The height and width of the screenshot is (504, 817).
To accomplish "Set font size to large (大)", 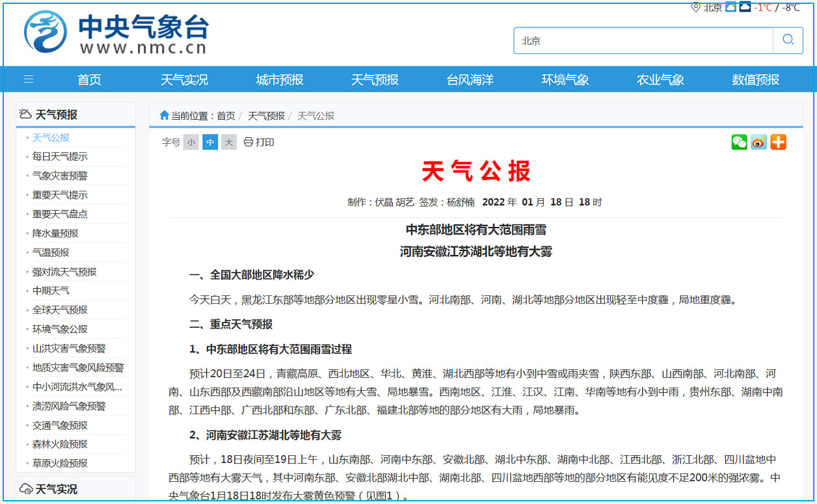I will [x=228, y=142].
